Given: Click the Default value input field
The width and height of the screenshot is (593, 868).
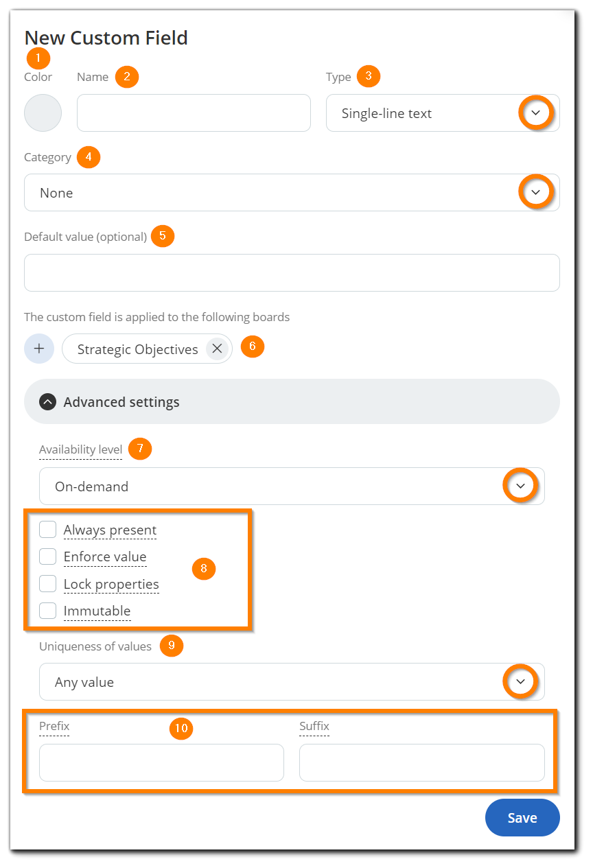Looking at the screenshot, I should (x=292, y=272).
